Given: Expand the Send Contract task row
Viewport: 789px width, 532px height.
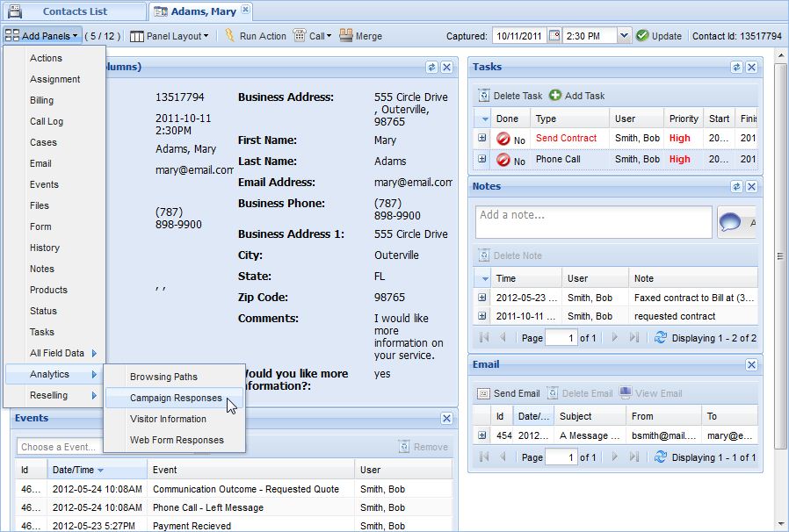Looking at the screenshot, I should tap(482, 138).
